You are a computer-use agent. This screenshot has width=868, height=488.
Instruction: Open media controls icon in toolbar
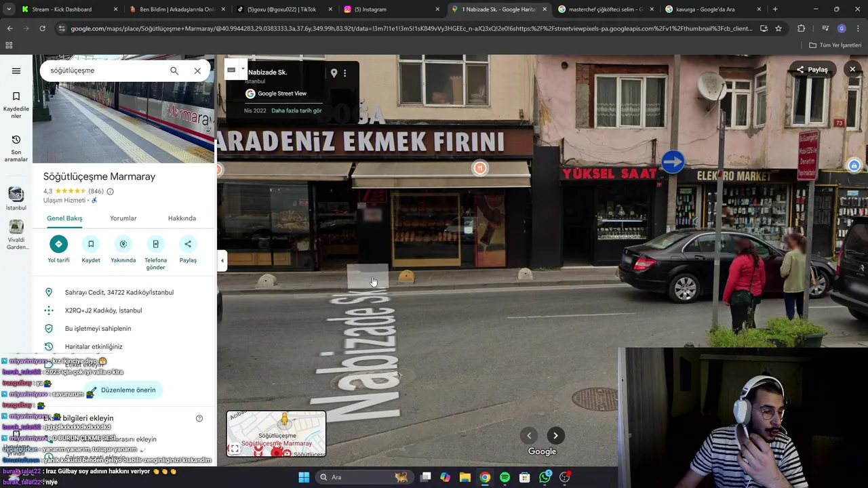[825, 28]
